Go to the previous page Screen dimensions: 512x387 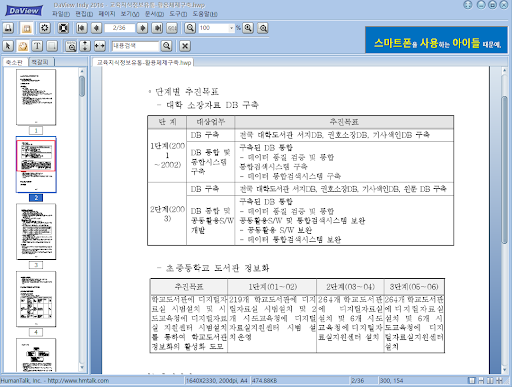point(97,28)
